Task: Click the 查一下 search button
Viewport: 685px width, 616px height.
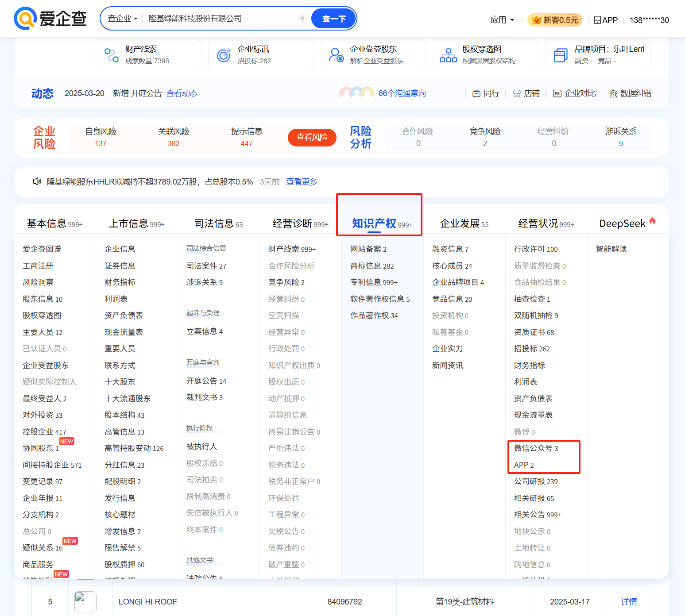Action: [x=333, y=19]
